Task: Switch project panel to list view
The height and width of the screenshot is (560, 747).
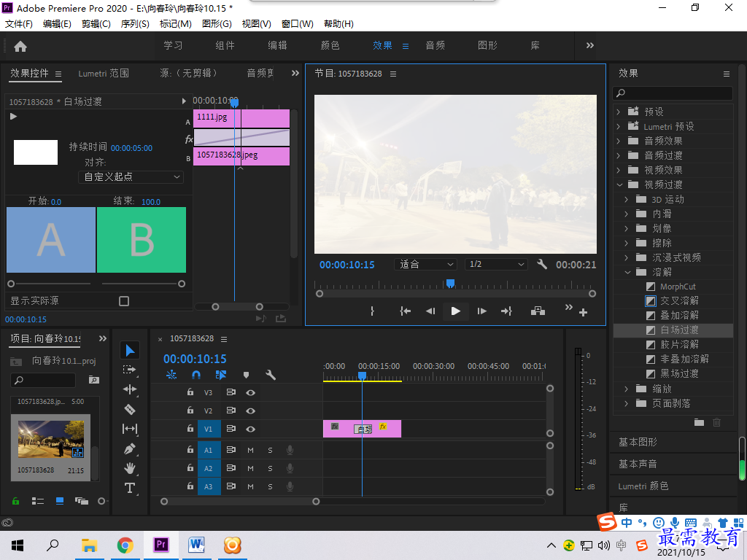Action: pyautogui.click(x=38, y=501)
